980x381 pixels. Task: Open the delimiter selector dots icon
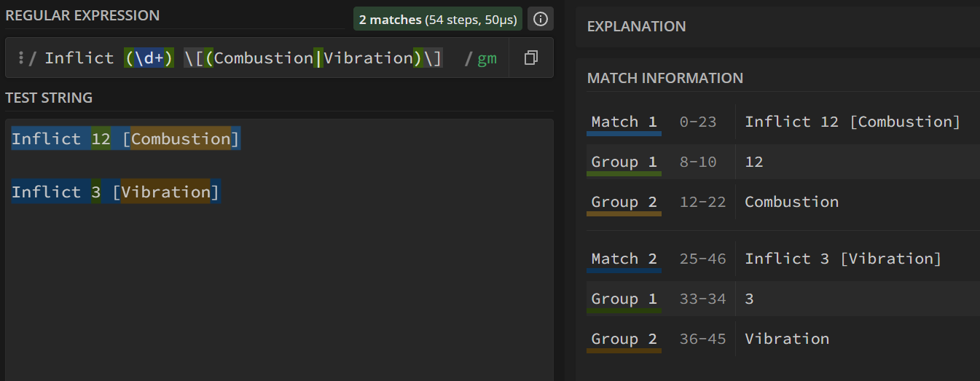(x=21, y=58)
